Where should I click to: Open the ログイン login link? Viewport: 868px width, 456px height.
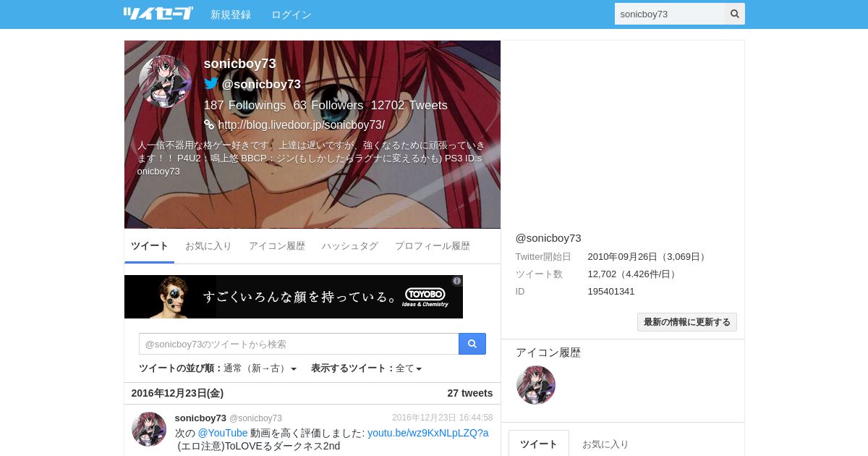pos(292,14)
